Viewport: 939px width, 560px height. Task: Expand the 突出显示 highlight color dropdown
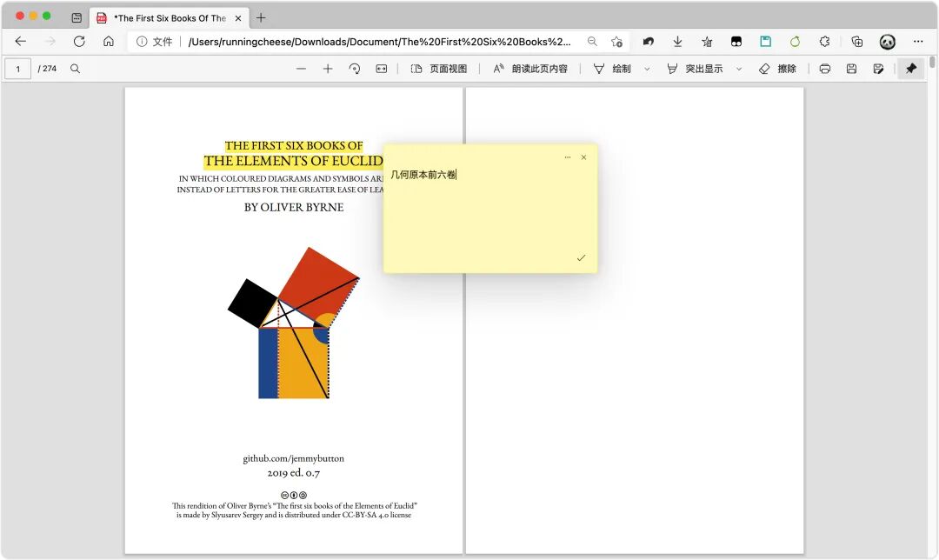tap(739, 69)
